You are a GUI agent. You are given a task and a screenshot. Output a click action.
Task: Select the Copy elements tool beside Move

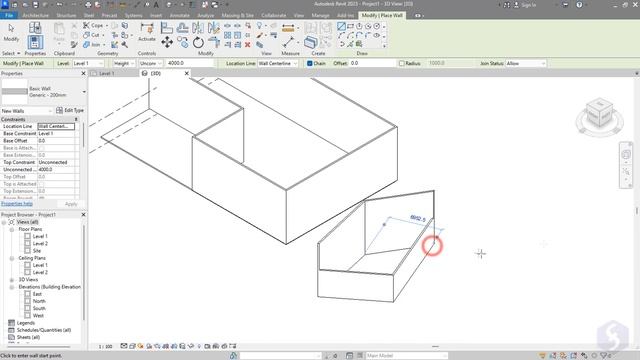[x=182, y=42]
